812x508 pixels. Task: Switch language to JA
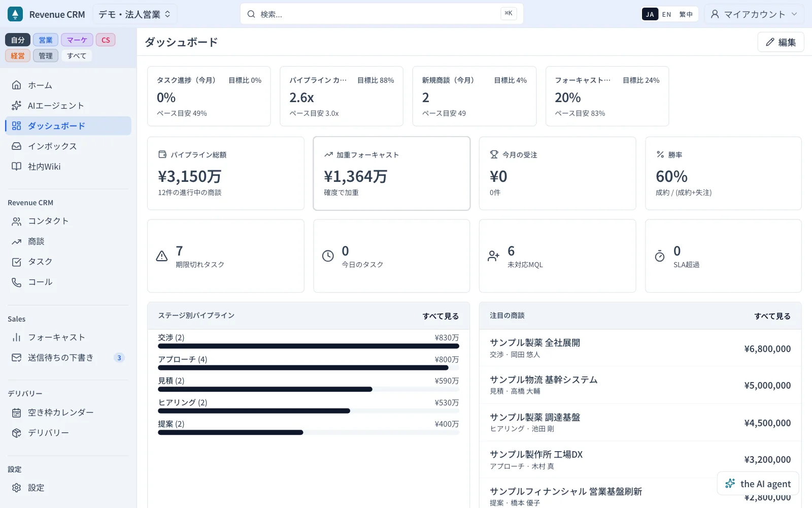point(650,14)
